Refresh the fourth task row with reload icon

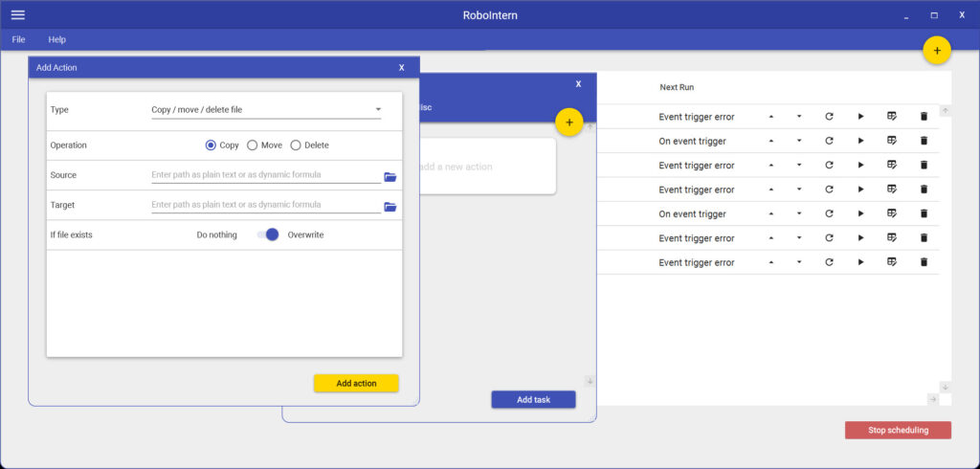(830, 190)
